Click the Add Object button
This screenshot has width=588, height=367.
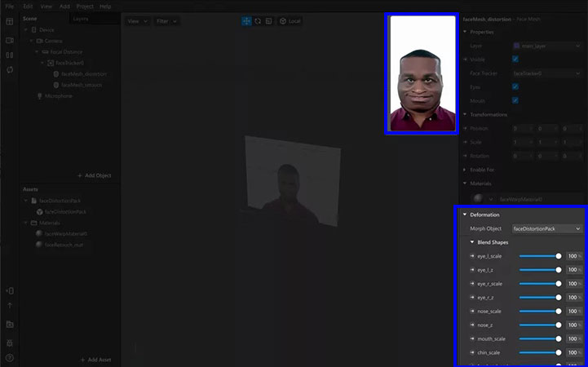pos(94,175)
